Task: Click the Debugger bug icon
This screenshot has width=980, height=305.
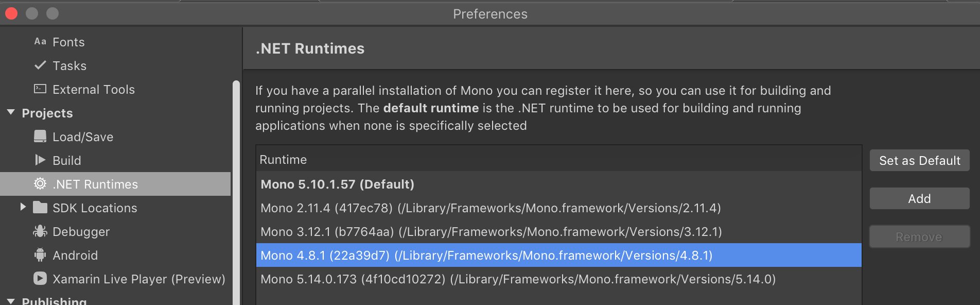Action: point(40,231)
